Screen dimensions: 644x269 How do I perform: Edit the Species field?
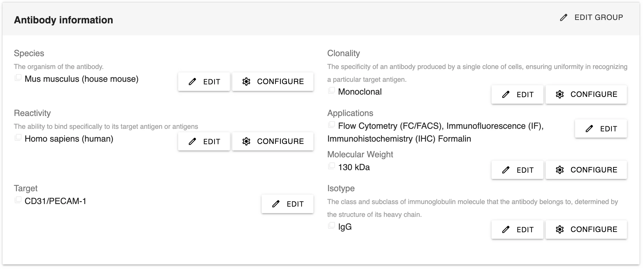(204, 82)
